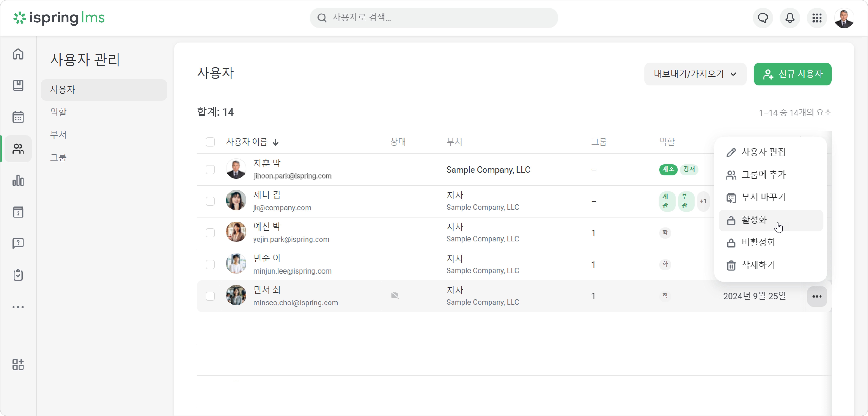Open the home icon in the sidebar

pos(18,54)
